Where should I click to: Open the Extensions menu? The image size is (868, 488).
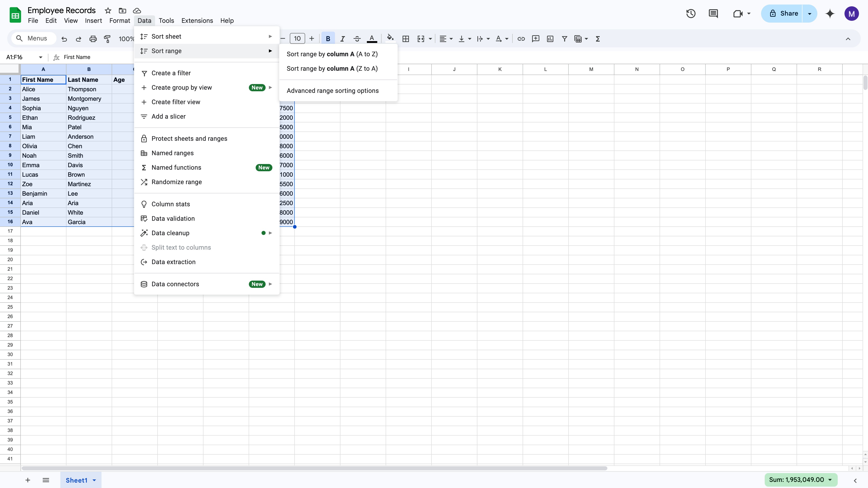coord(197,21)
